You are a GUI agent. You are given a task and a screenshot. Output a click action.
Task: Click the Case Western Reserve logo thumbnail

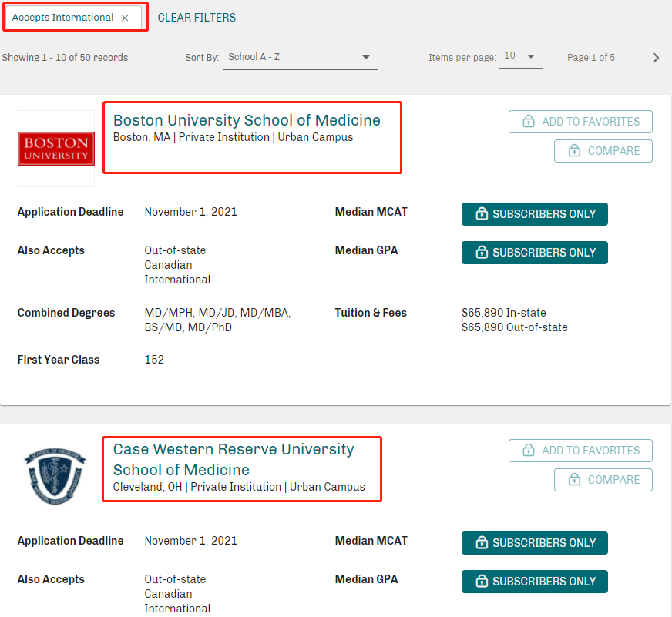coord(55,476)
